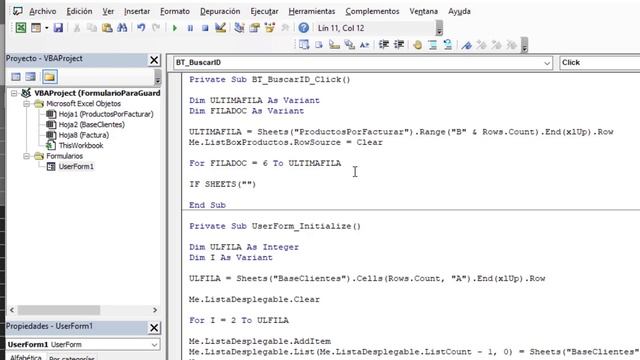The image size is (640, 360).
Task: Click the Cut scissors icon
Action: (x=77, y=28)
